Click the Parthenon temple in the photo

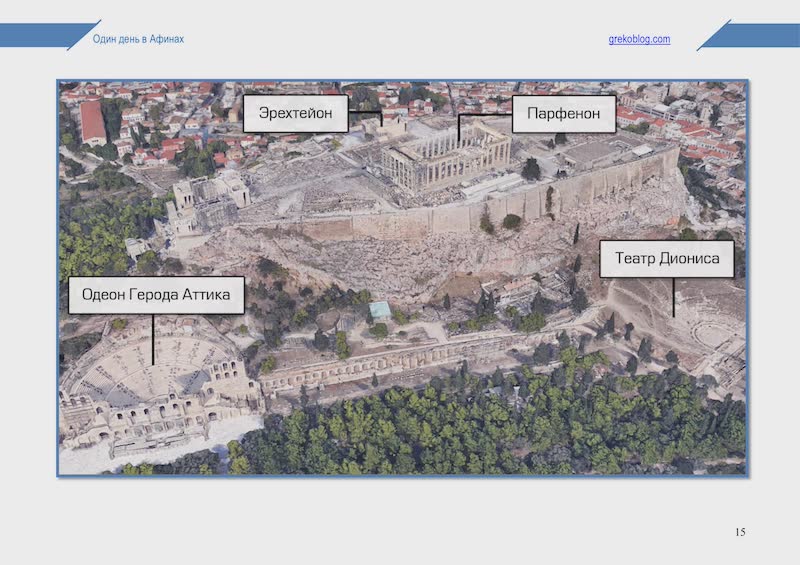coord(447,160)
